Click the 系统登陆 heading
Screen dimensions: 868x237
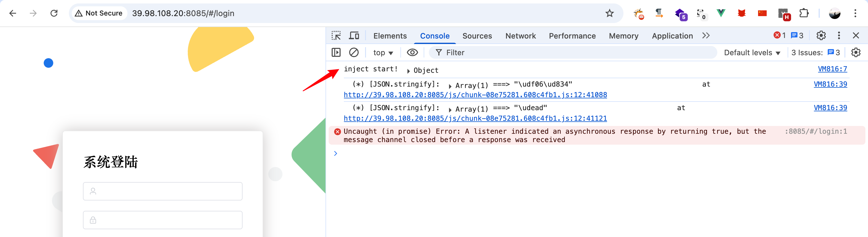[x=111, y=162]
